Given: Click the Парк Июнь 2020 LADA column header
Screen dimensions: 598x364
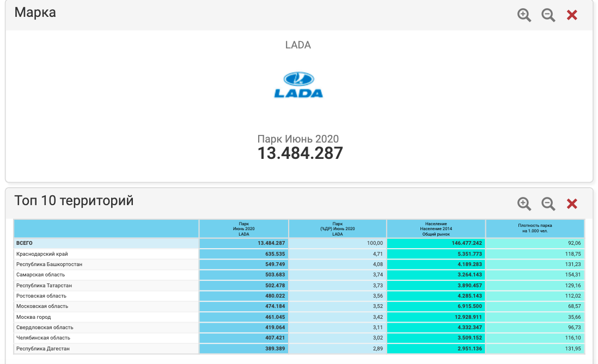Looking at the screenshot, I should coord(243,229).
